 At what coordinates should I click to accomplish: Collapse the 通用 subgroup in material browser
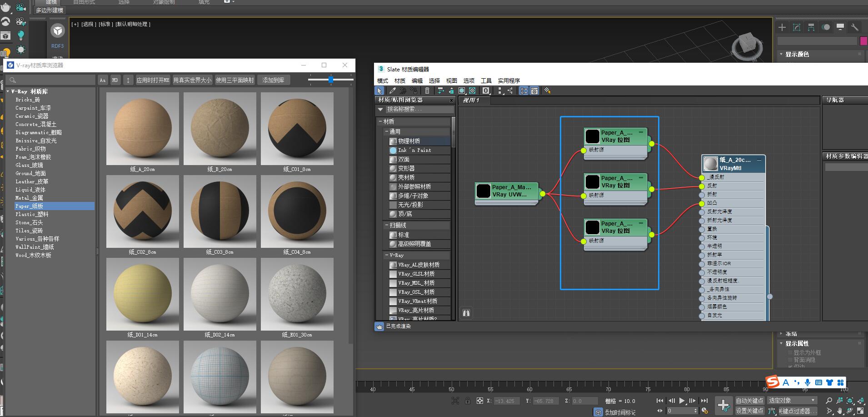(x=387, y=131)
